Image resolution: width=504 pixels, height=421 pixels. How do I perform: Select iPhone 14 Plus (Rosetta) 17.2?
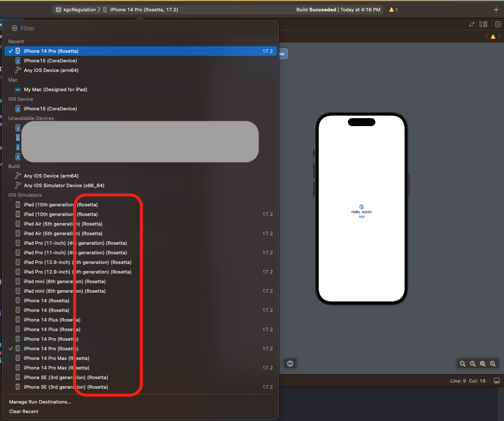click(x=140, y=329)
